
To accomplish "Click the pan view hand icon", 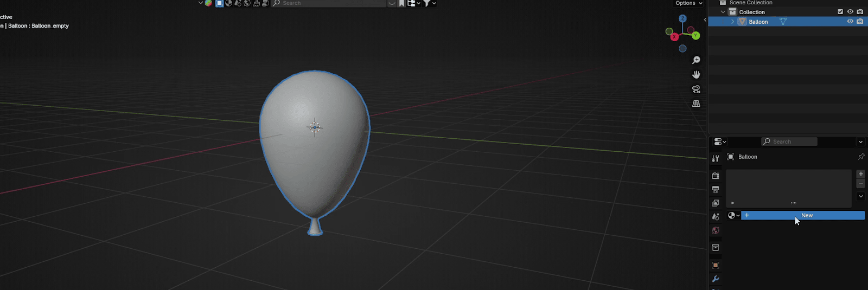I will pos(696,74).
